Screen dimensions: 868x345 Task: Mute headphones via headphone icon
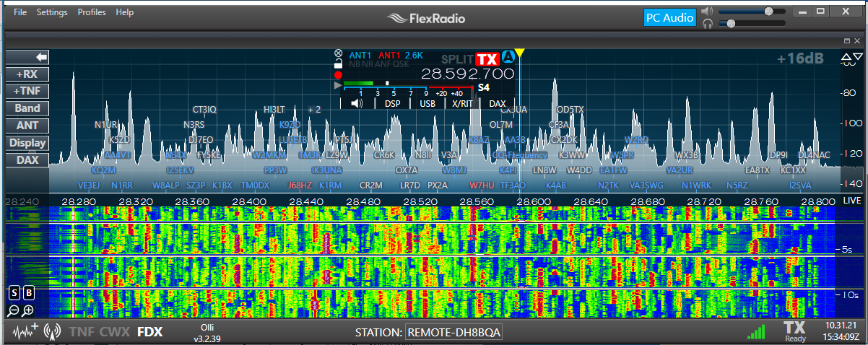707,24
